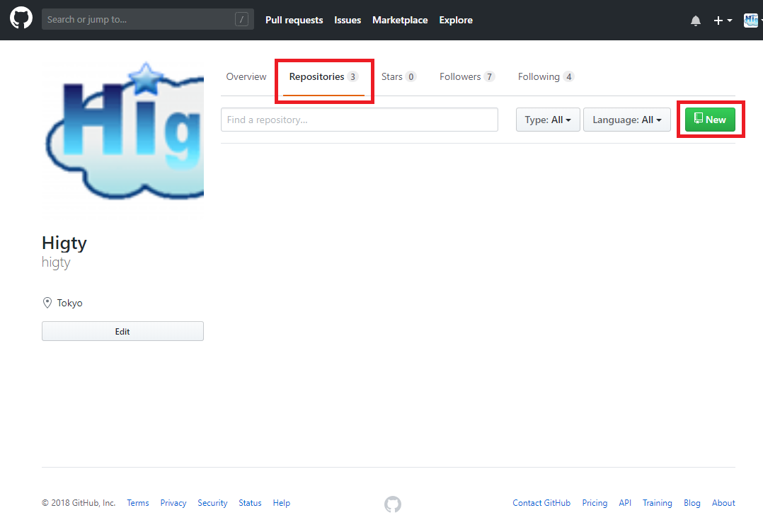Create a repository using the New button
Screen dimensions: 763x532
point(710,119)
